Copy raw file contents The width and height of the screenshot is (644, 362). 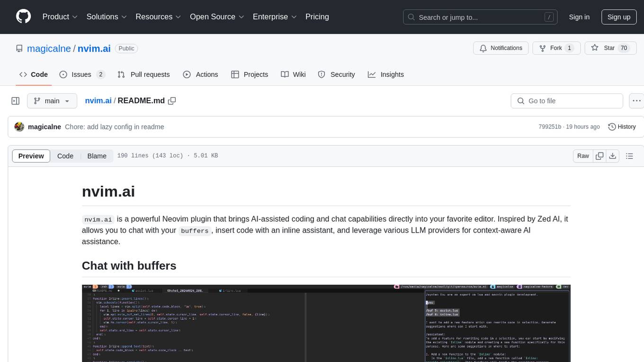tap(599, 156)
